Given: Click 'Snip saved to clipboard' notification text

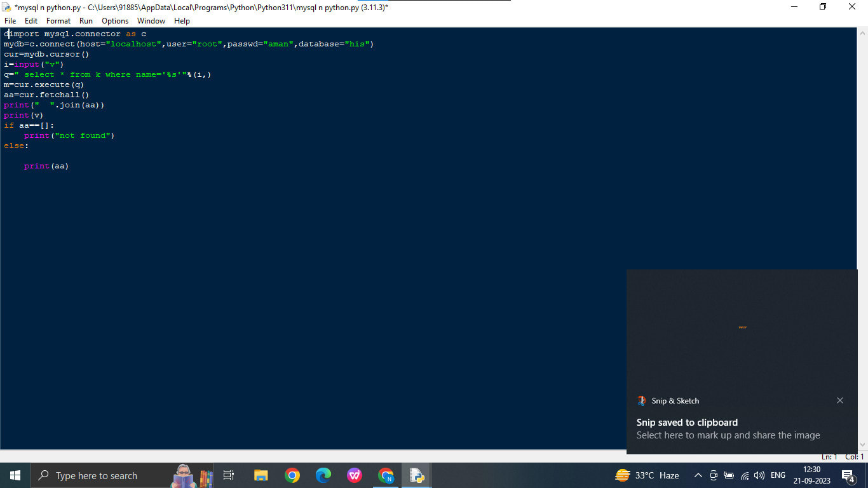Looking at the screenshot, I should (x=687, y=423).
